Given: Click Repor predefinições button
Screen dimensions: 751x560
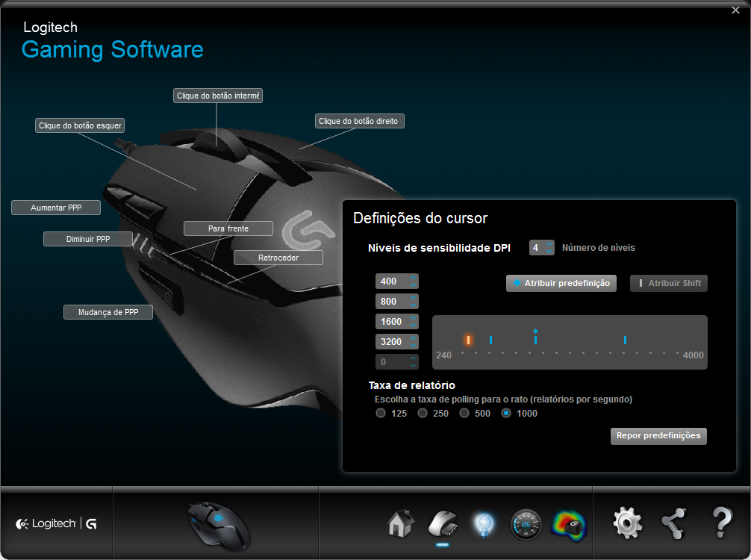Looking at the screenshot, I should pos(658,436).
